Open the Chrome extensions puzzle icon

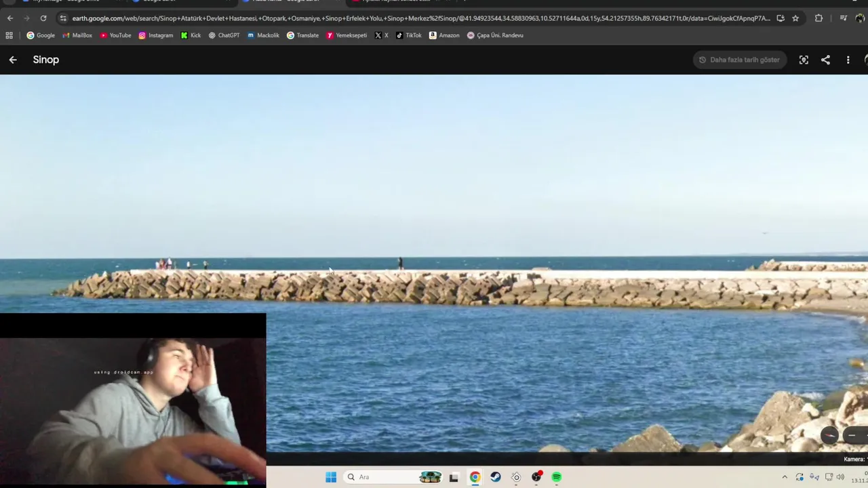pos(818,18)
